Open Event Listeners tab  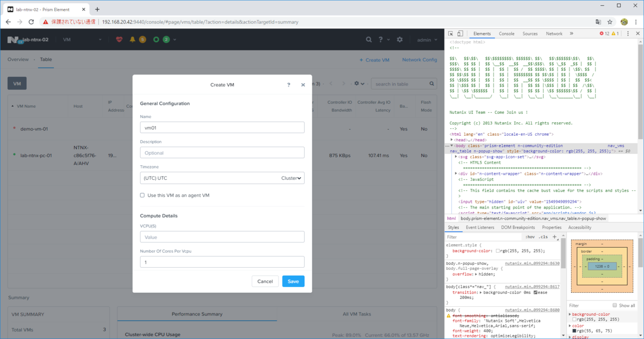[480, 227]
